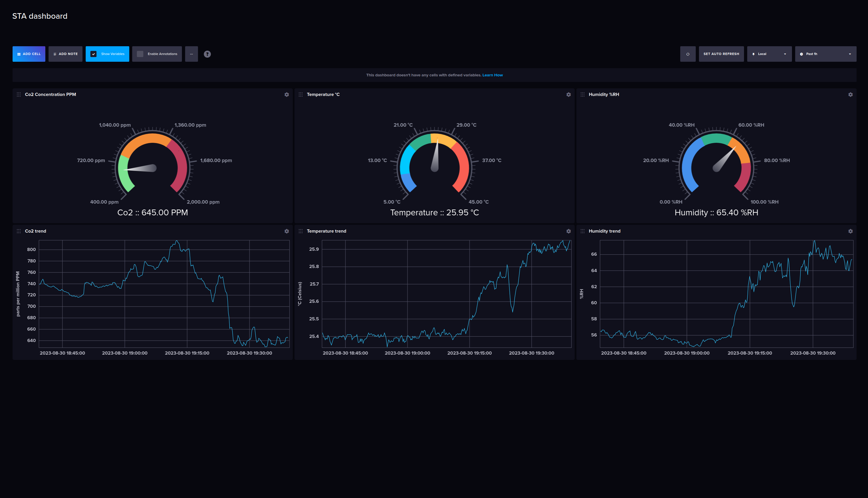868x498 pixels.
Task: Grab the drag handle of Temperature °C cell
Action: pos(301,95)
